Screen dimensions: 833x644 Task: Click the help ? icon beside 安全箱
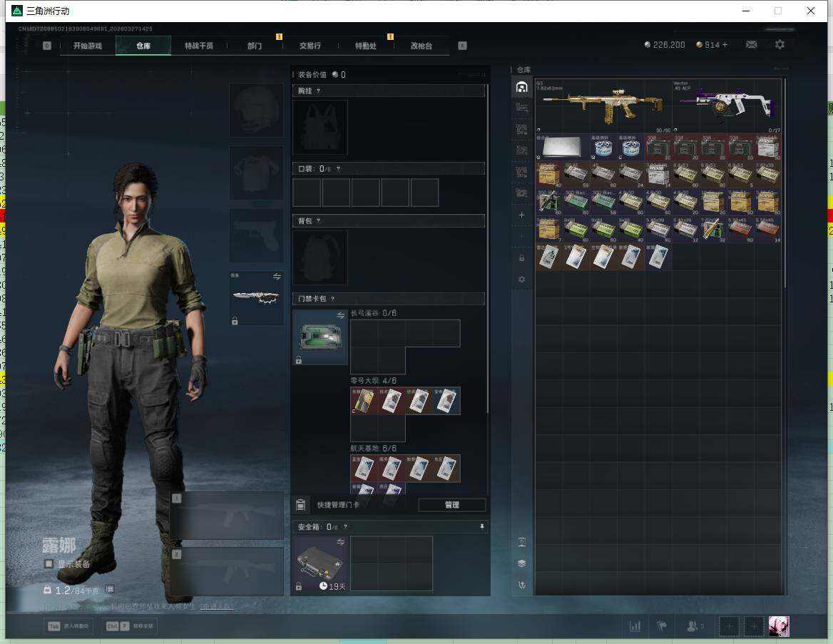pyautogui.click(x=345, y=526)
